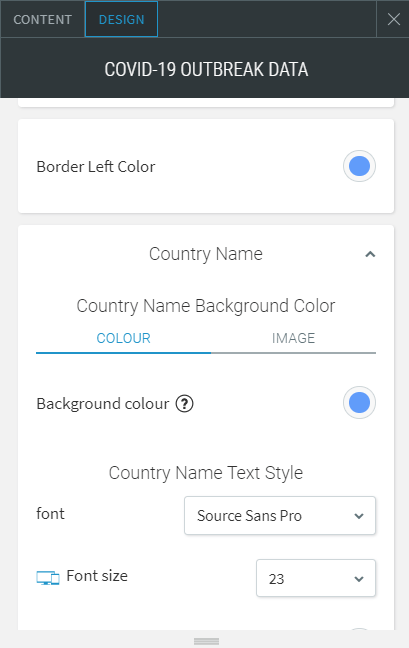This screenshot has height=648, width=409.
Task: Collapse the Country Name section chevron
Action: point(370,254)
